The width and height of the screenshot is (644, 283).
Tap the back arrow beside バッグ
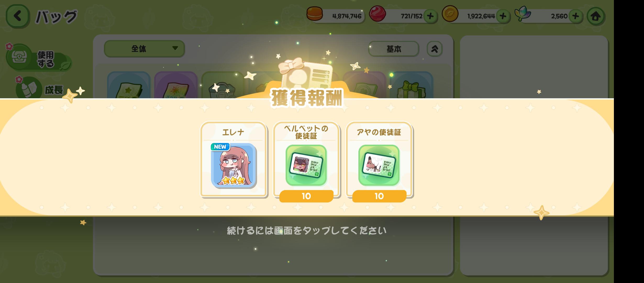17,16
